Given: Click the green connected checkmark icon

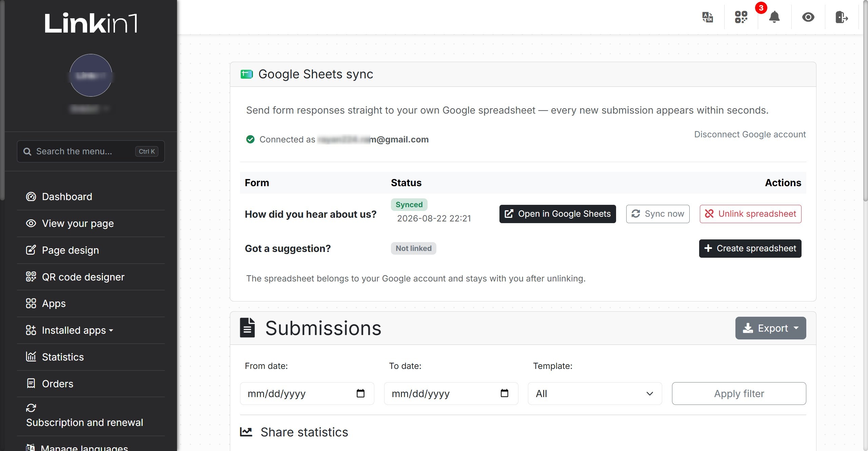Looking at the screenshot, I should (x=250, y=139).
